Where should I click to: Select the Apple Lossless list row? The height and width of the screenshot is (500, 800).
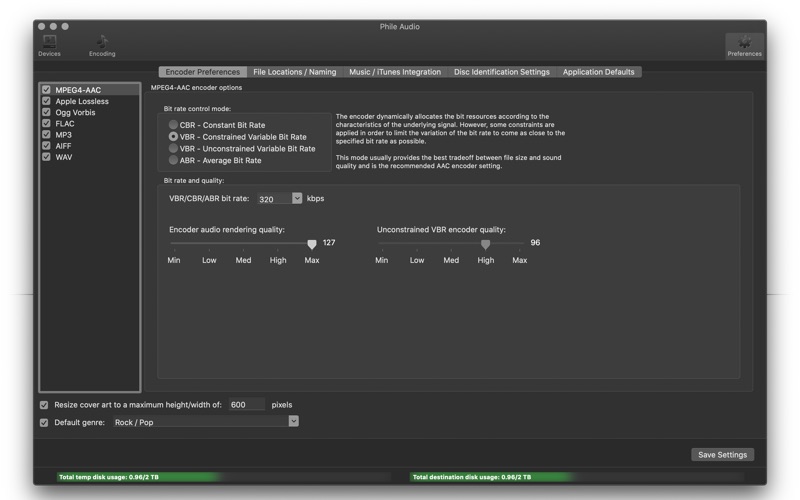click(x=90, y=101)
